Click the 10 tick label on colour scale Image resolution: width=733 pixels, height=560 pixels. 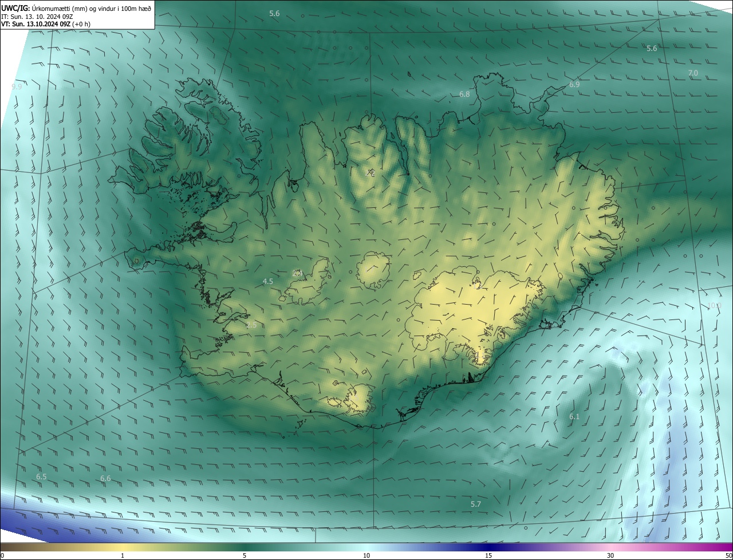click(366, 556)
